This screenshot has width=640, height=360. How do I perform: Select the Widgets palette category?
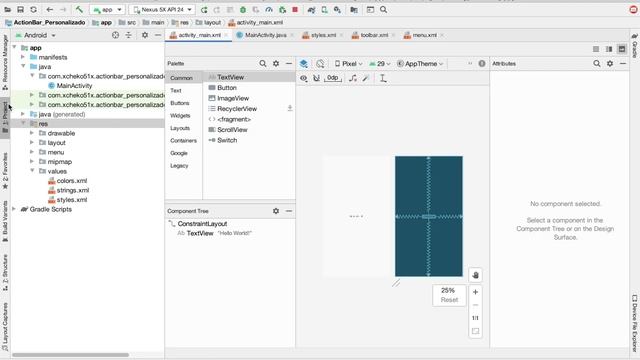coord(180,116)
